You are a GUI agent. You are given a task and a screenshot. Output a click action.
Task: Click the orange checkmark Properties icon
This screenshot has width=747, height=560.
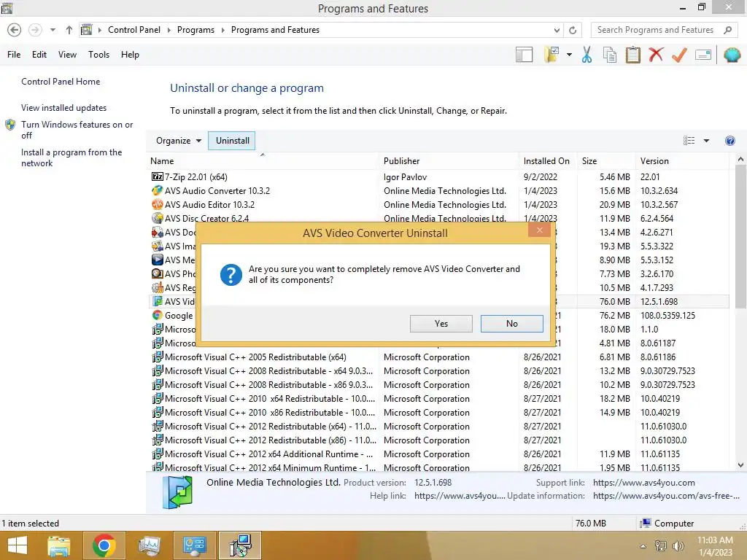(x=679, y=55)
